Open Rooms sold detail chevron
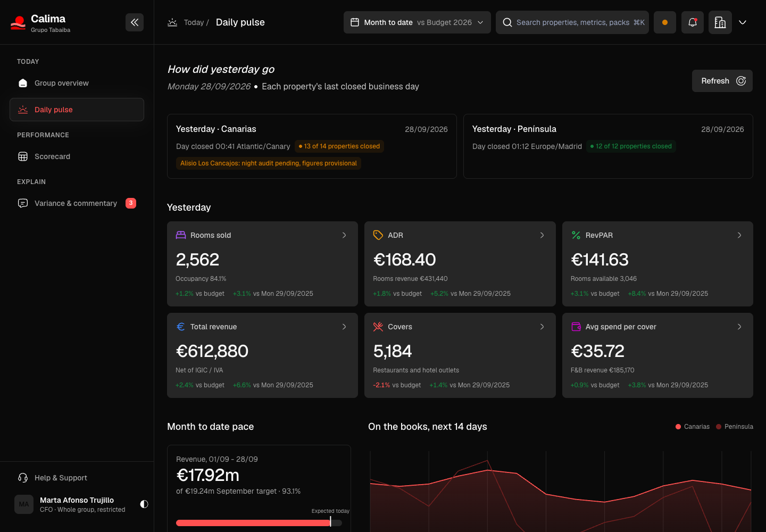This screenshot has width=766, height=532. pyautogui.click(x=344, y=235)
